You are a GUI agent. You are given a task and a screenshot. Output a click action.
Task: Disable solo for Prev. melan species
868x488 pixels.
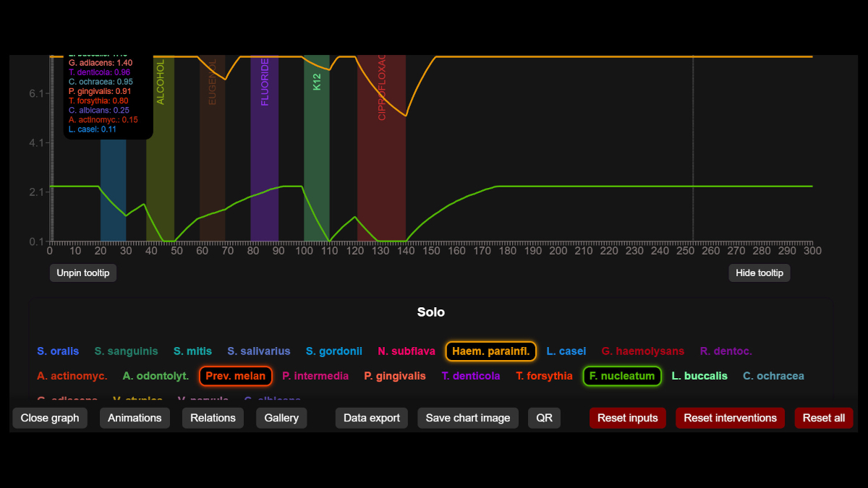[236, 376]
